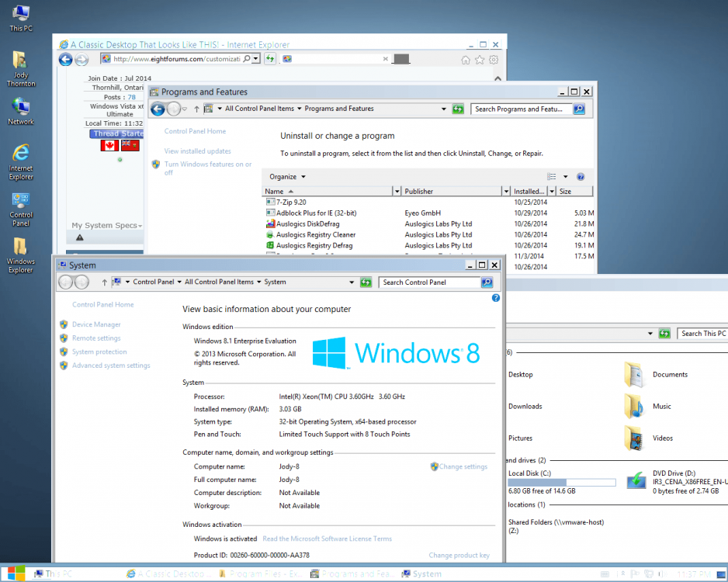Expand the Control Panel breadcrumb arrow in System

pyautogui.click(x=179, y=282)
